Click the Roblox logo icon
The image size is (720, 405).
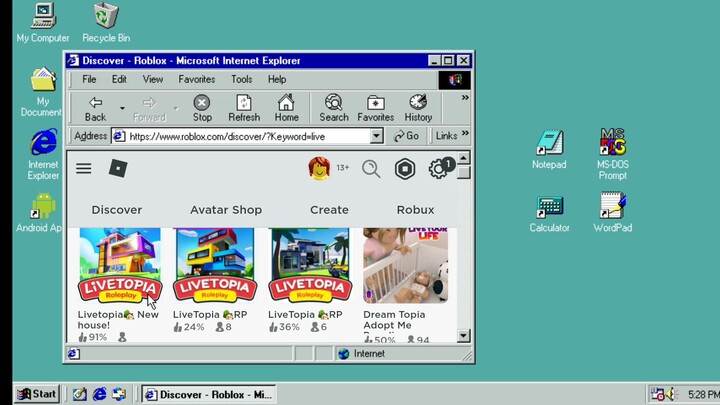click(118, 169)
